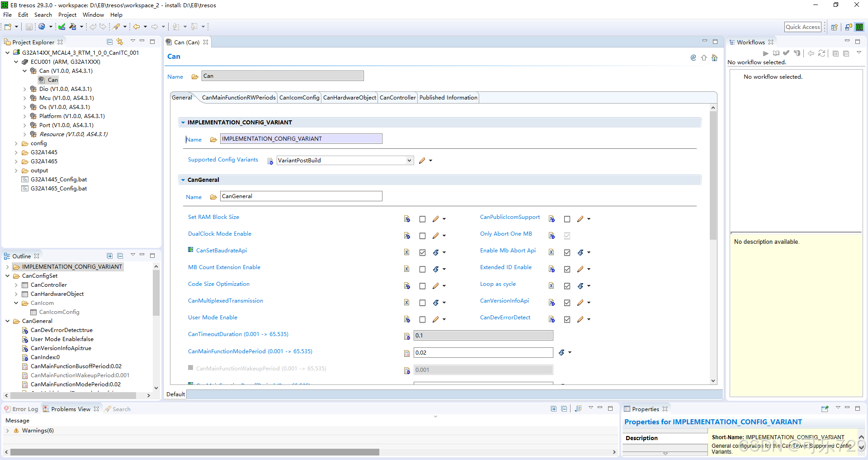Viewport: 868px width, 460px height.
Task: Close the Can (Can) editor tab
Action: pyautogui.click(x=206, y=42)
